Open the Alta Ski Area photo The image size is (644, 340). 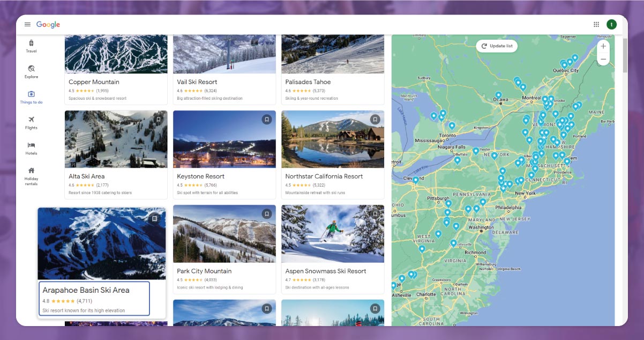coord(116,139)
